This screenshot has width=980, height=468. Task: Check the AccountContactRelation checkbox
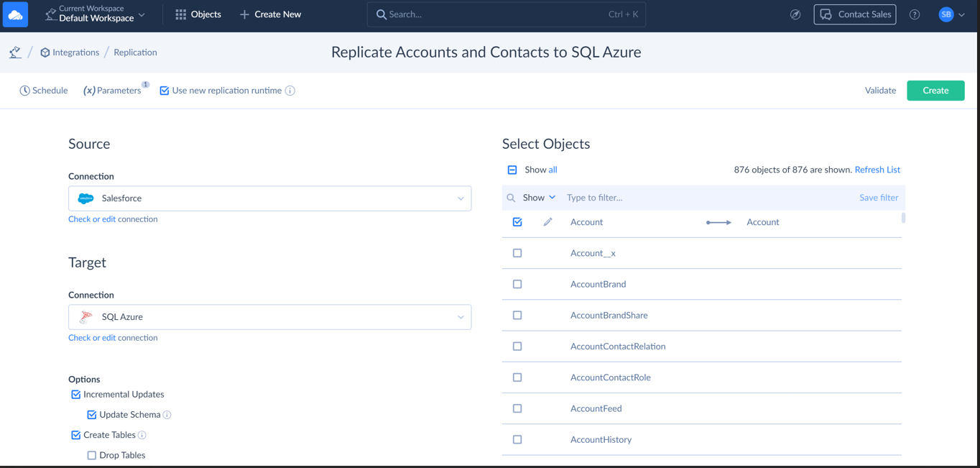click(517, 347)
